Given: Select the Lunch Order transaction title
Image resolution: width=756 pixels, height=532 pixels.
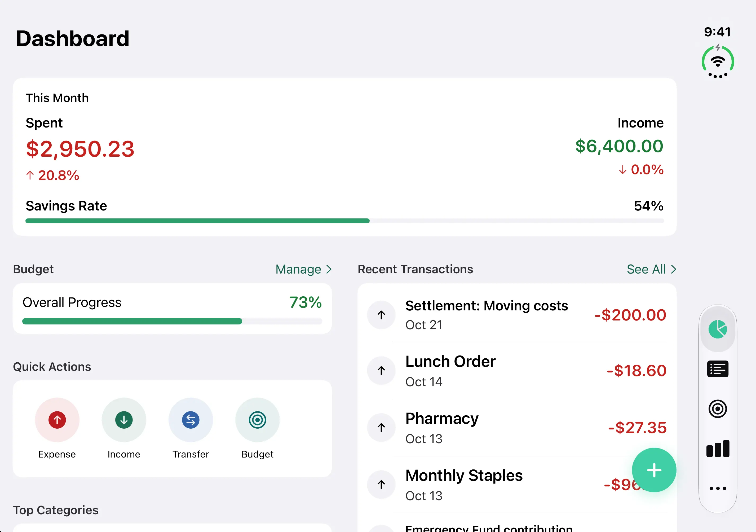Looking at the screenshot, I should [x=450, y=361].
